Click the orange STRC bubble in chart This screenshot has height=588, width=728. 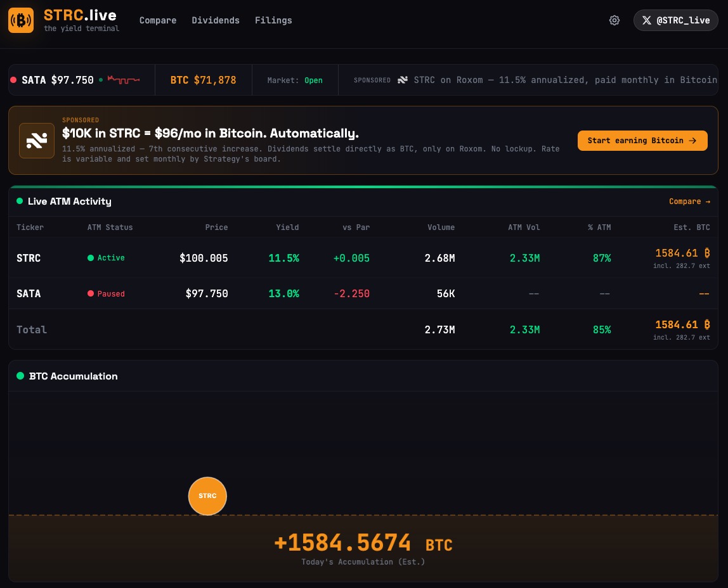(x=207, y=495)
